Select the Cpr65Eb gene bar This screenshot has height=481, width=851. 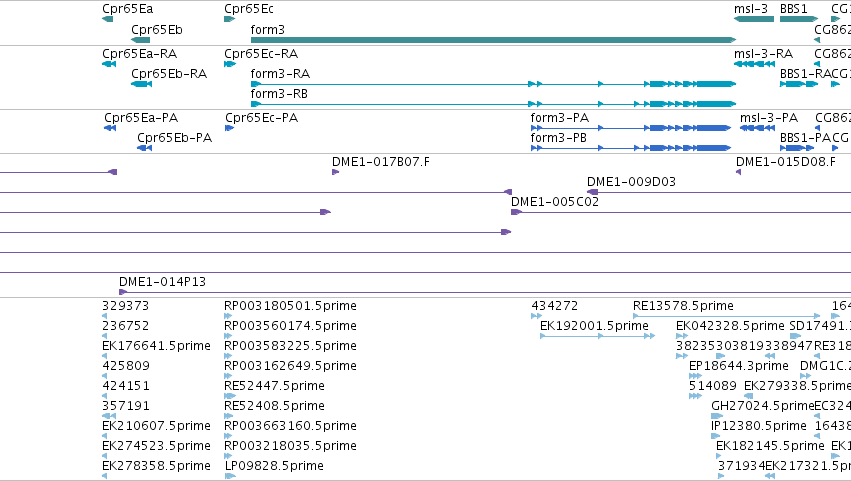[x=141, y=40]
